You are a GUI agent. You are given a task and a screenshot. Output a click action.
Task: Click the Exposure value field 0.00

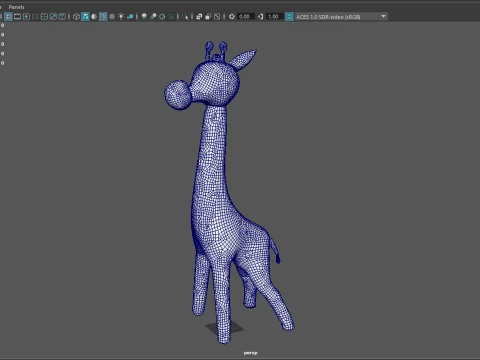246,16
